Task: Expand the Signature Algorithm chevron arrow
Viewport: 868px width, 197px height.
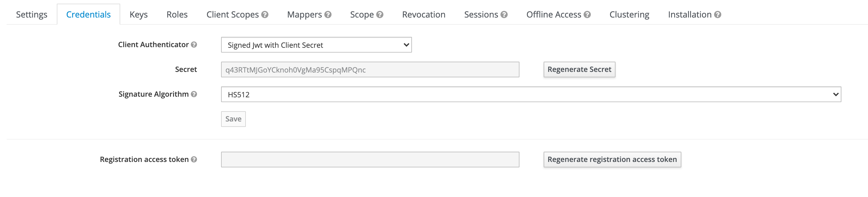Action: point(836,95)
